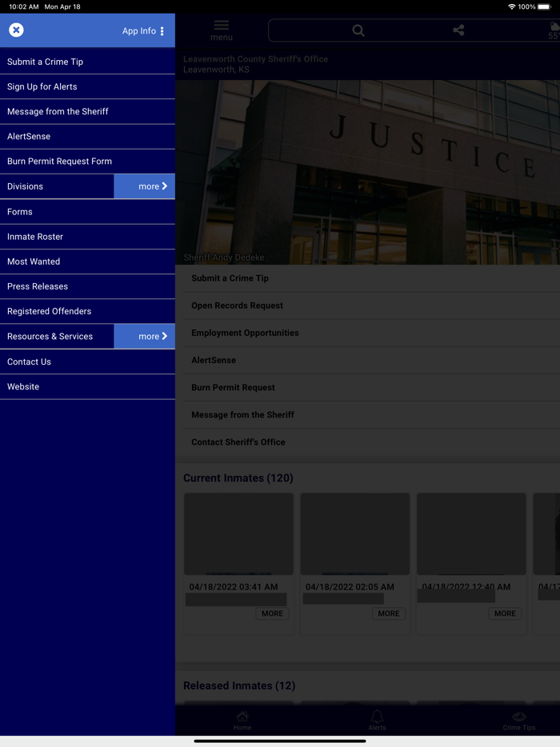Tap the search magnifier icon
The image size is (560, 747).
tap(358, 30)
